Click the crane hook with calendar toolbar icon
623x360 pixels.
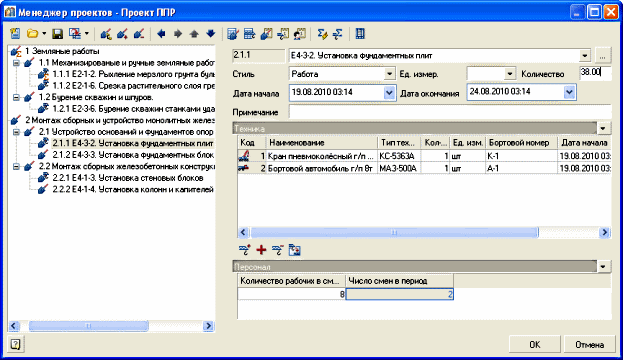(283, 34)
